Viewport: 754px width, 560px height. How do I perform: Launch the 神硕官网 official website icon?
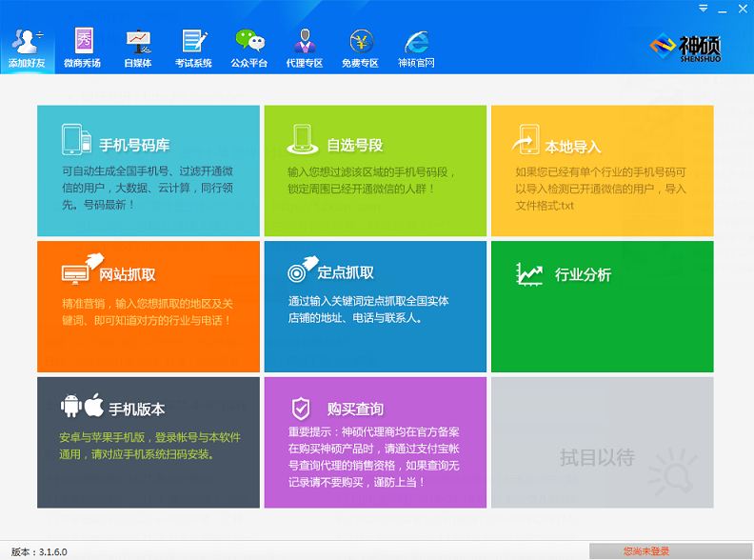416,48
